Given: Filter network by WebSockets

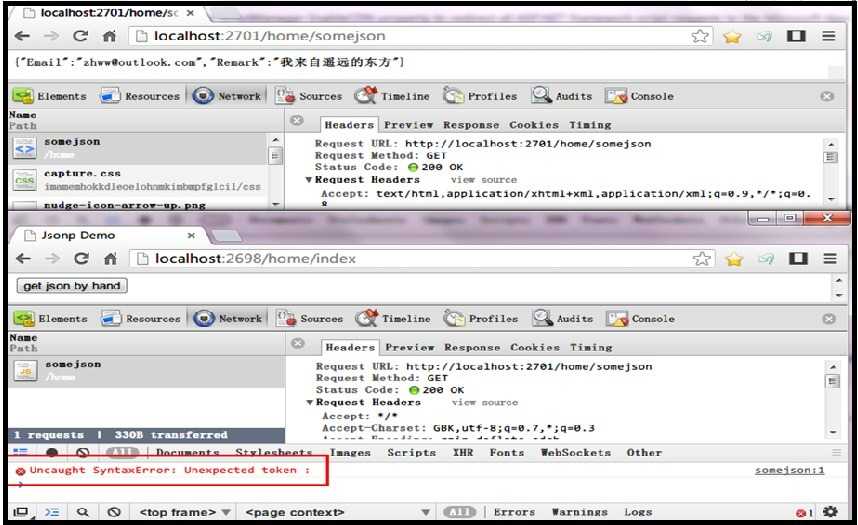Looking at the screenshot, I should click(576, 452).
